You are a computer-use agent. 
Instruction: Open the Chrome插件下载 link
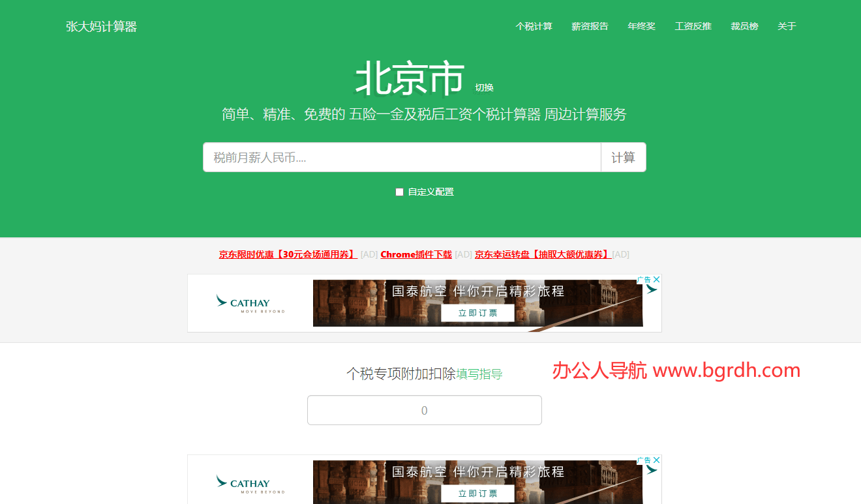tap(416, 254)
